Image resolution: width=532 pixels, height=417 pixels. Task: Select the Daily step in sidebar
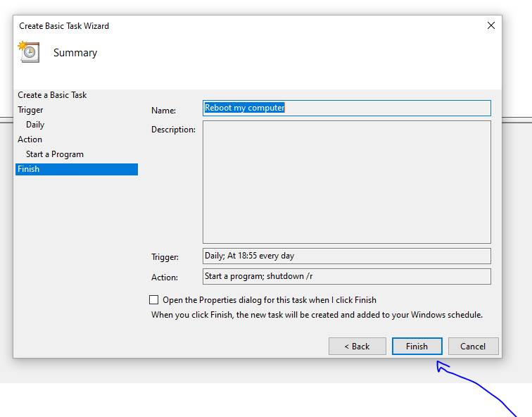point(35,125)
